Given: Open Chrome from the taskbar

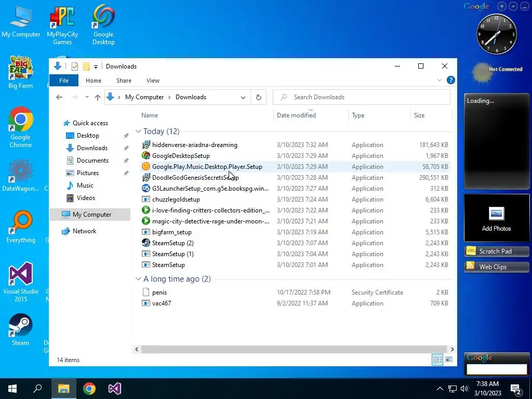Looking at the screenshot, I should pyautogui.click(x=89, y=389).
